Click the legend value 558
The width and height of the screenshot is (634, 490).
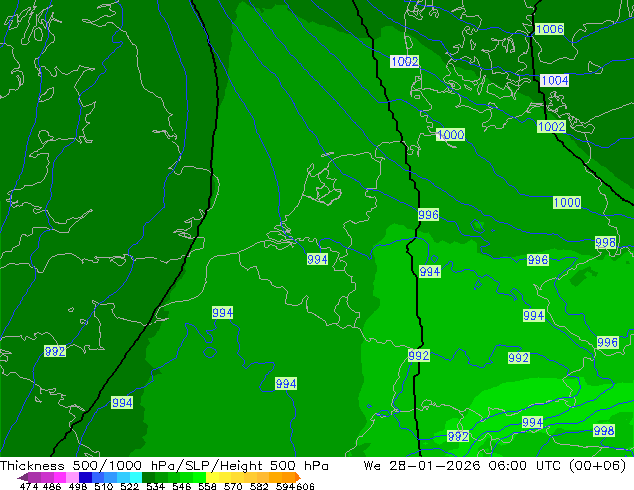point(207,486)
